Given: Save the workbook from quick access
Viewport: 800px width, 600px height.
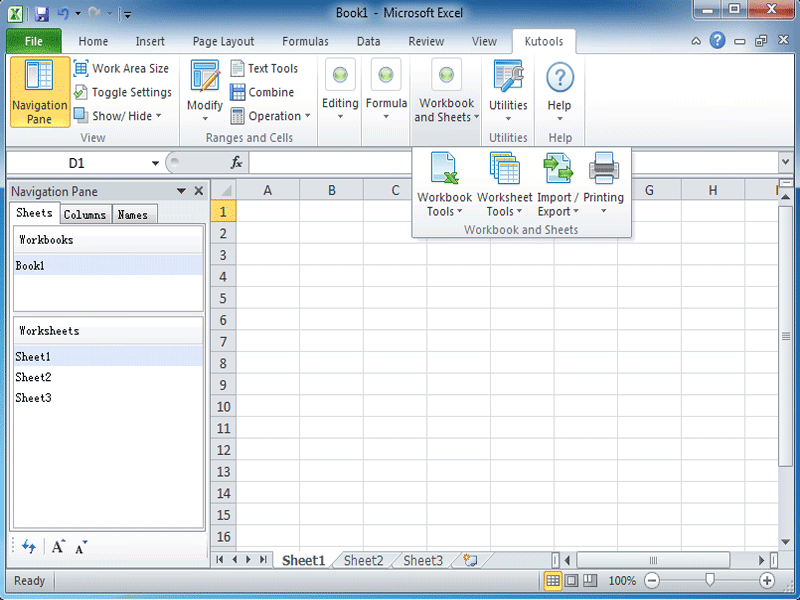Looking at the screenshot, I should (42, 14).
